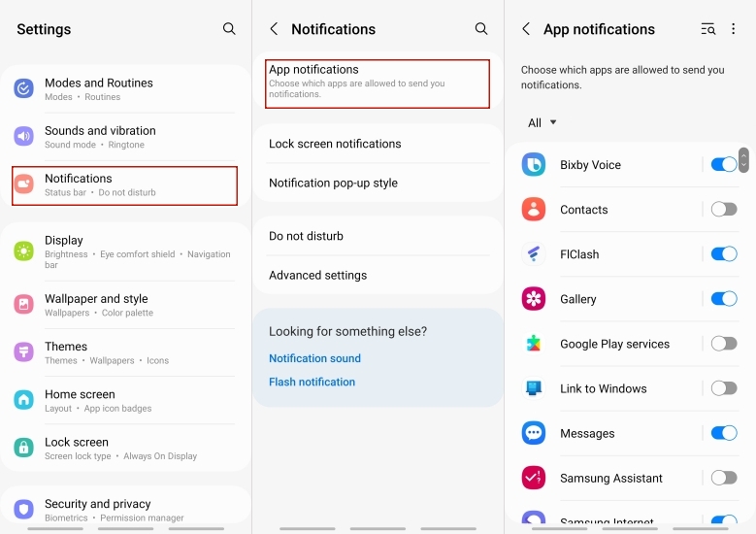Tap the Modes and Routines icon

point(23,88)
